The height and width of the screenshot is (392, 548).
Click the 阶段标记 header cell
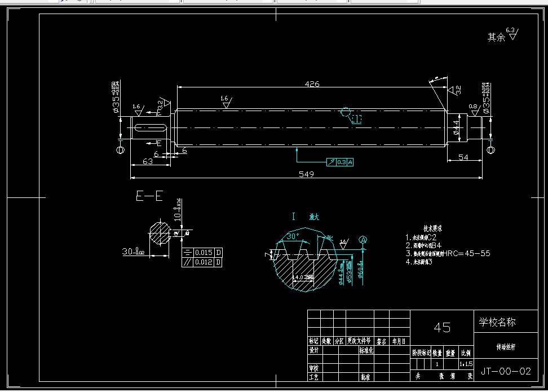(421, 353)
